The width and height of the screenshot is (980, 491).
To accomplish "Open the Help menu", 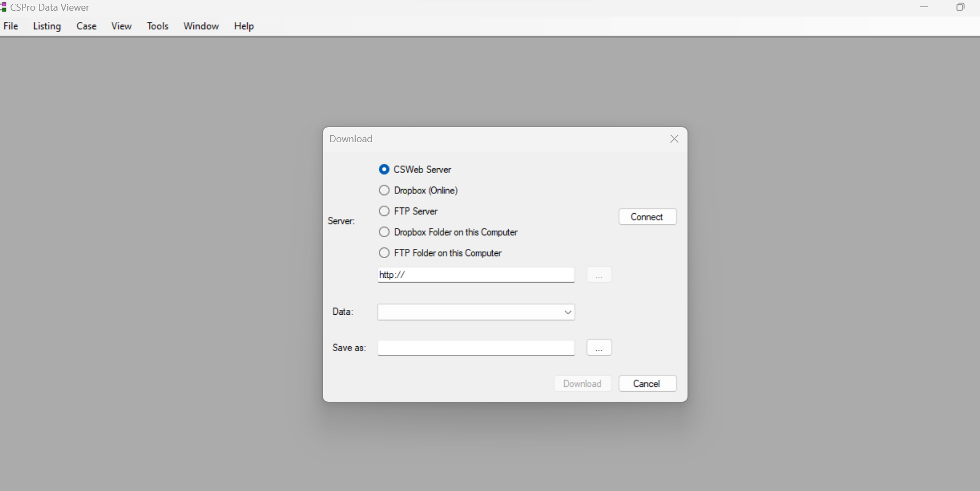I will pos(244,26).
